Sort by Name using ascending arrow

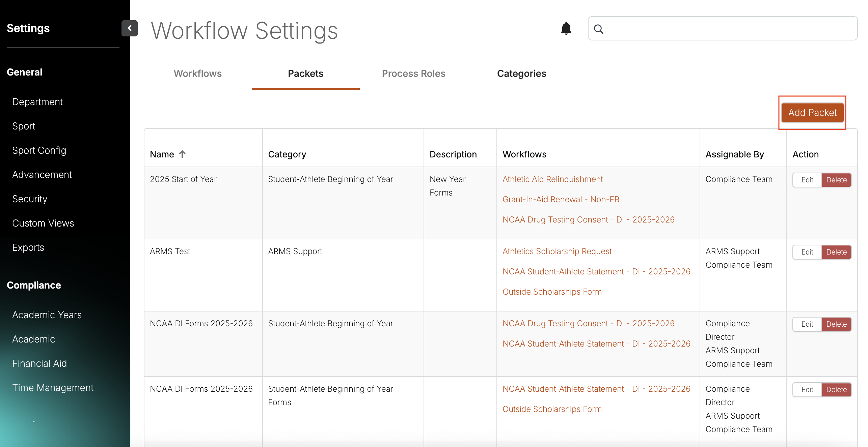tap(182, 154)
